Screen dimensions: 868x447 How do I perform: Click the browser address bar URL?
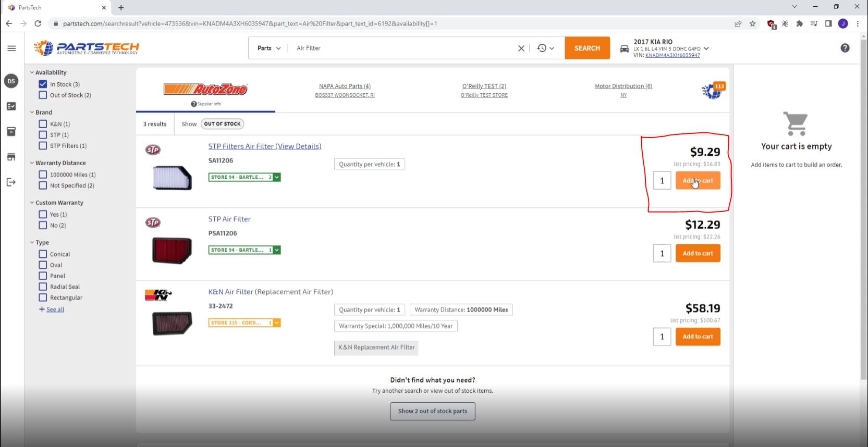tap(250, 23)
